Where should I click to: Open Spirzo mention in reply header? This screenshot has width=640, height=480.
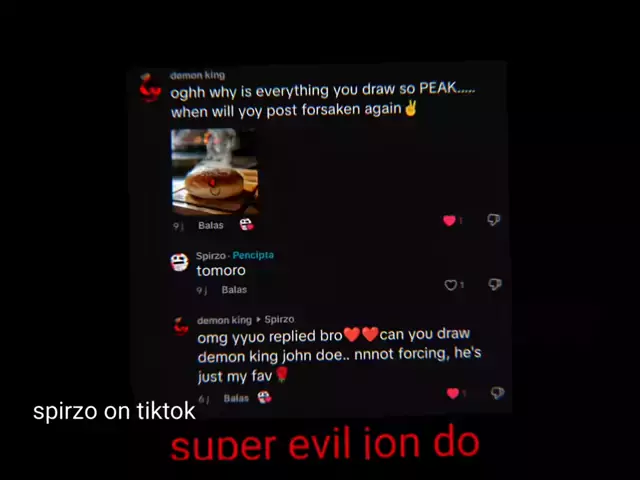pos(279,319)
